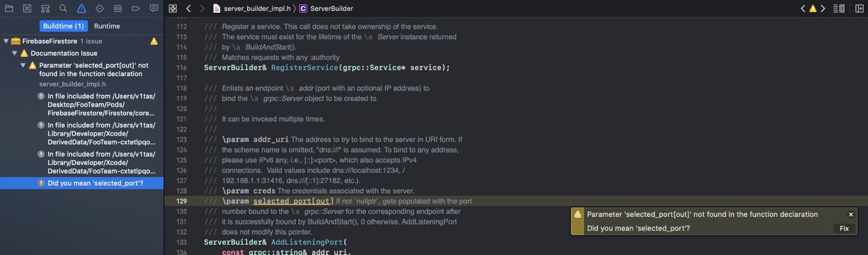Show the Debug navigator
868x255 pixels.
click(118, 9)
